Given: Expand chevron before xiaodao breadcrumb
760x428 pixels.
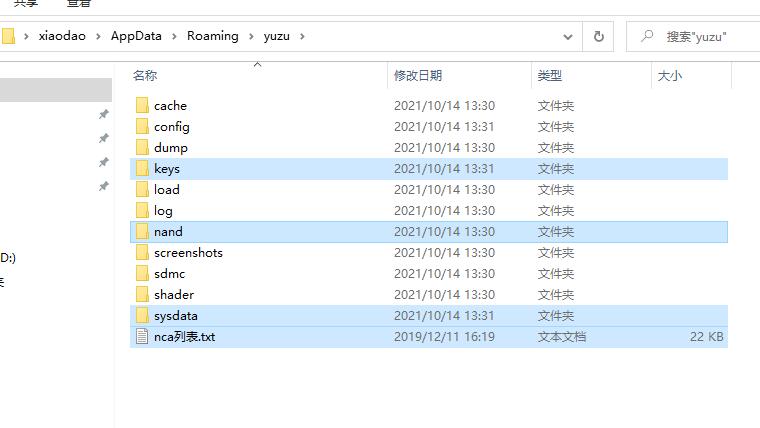Looking at the screenshot, I should pyautogui.click(x=26, y=36).
